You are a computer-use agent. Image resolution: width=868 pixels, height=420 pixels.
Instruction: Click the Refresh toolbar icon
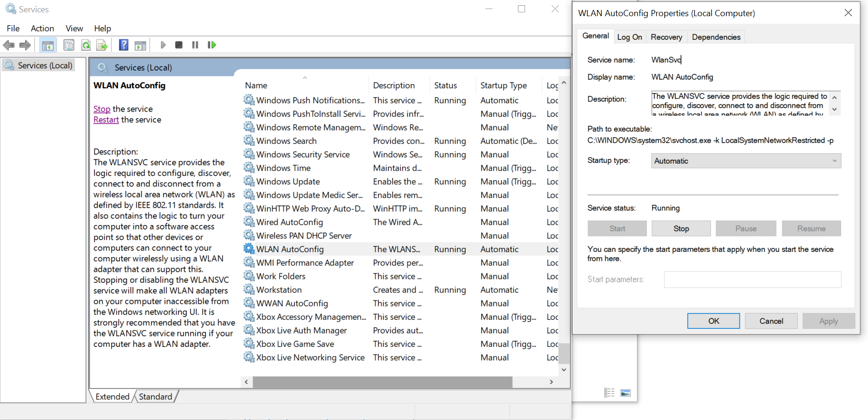tap(86, 45)
